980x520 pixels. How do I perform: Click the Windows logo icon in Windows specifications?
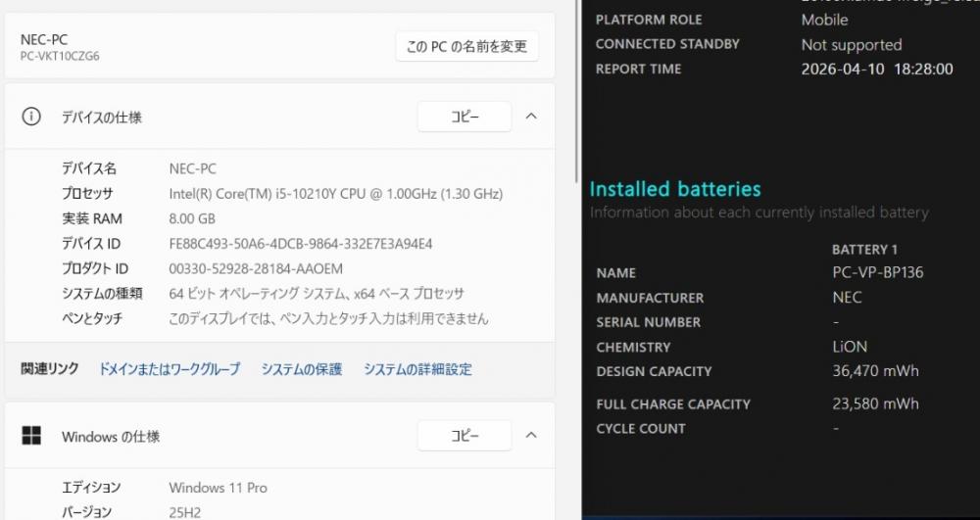pyautogui.click(x=31, y=436)
